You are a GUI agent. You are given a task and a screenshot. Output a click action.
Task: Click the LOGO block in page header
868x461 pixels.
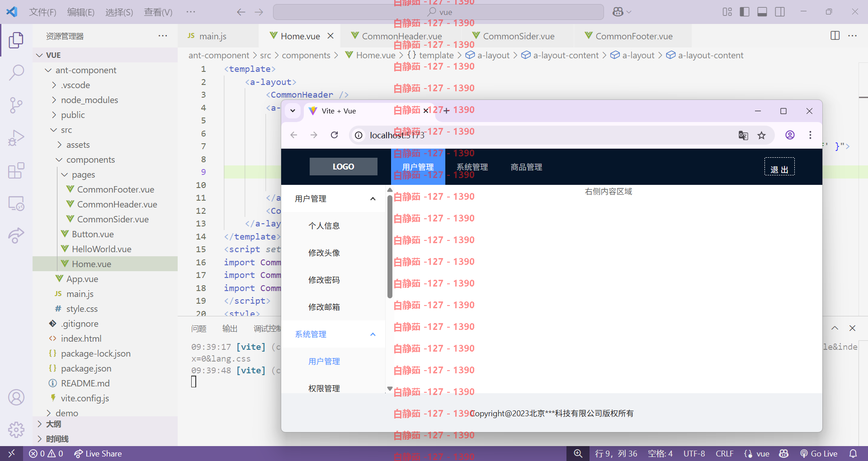[x=344, y=166]
